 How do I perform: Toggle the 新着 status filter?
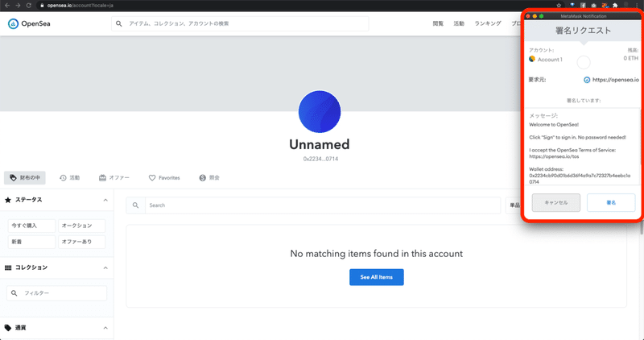click(31, 242)
